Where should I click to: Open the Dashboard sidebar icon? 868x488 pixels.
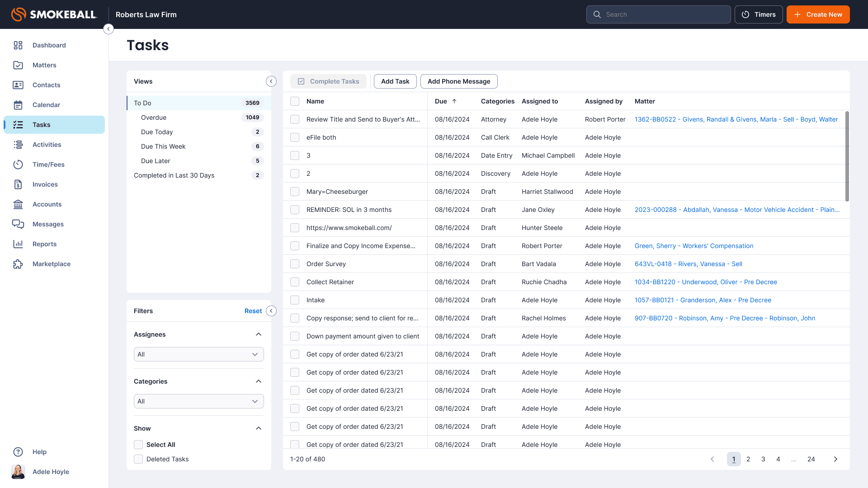pyautogui.click(x=18, y=45)
